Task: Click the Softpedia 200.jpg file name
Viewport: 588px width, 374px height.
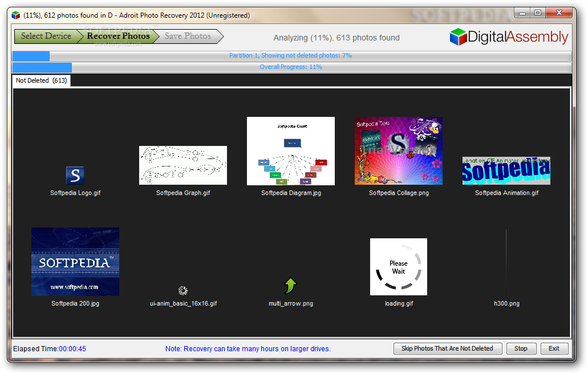Action: 75,303
